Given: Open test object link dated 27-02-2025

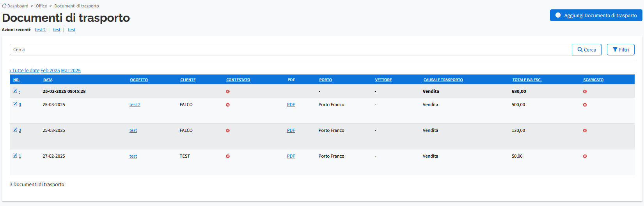Looking at the screenshot, I should [133, 156].
